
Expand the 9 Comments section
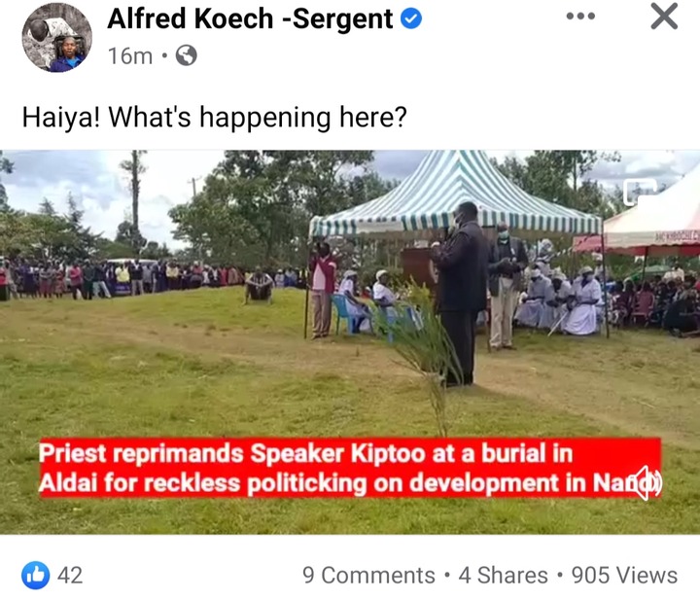(368, 576)
